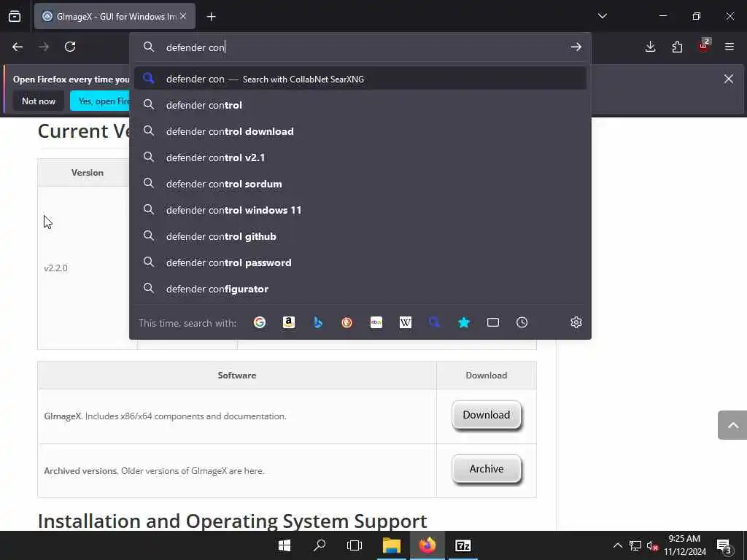The height and width of the screenshot is (560, 747).
Task: Open the network status tray icon
Action: pyautogui.click(x=635, y=545)
